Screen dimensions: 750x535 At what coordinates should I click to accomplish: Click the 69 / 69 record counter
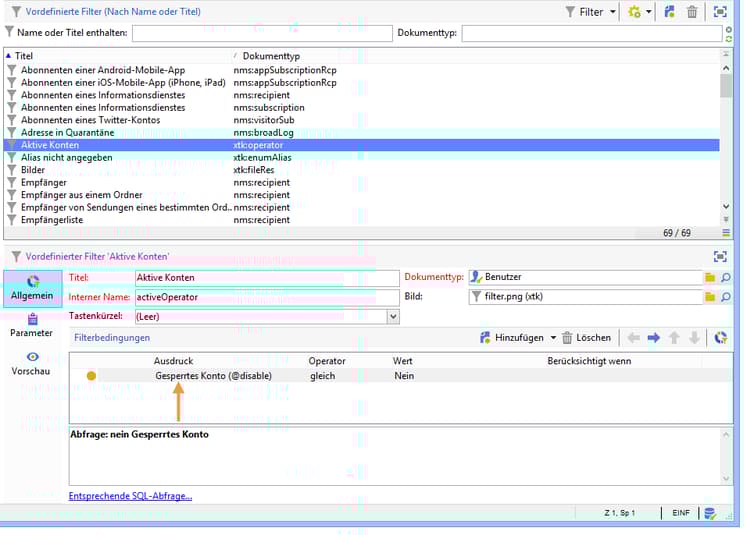coord(677,233)
